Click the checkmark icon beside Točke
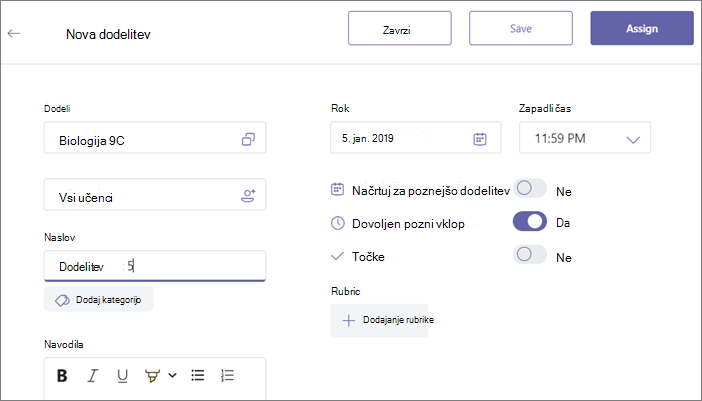The image size is (702, 401). 337,256
